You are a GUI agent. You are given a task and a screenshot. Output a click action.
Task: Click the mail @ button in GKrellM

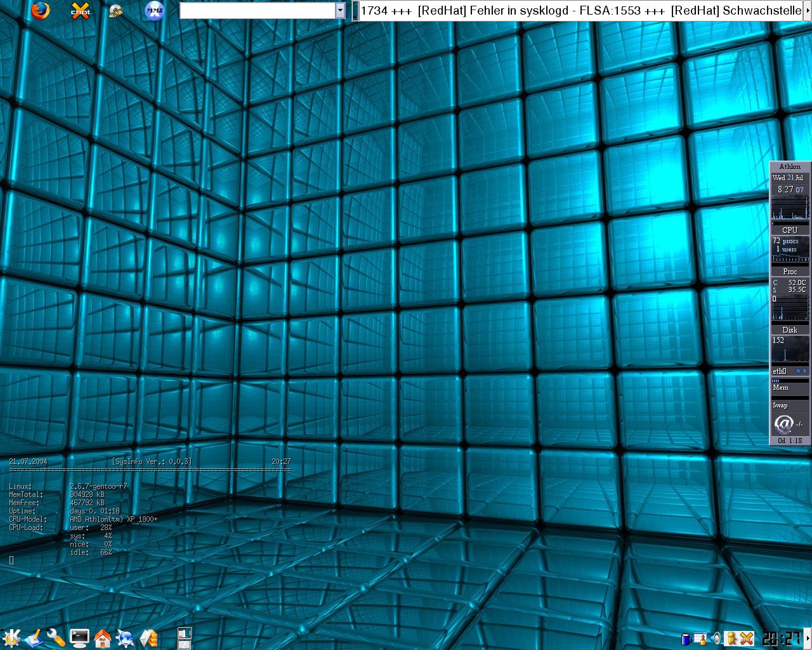coord(784,423)
